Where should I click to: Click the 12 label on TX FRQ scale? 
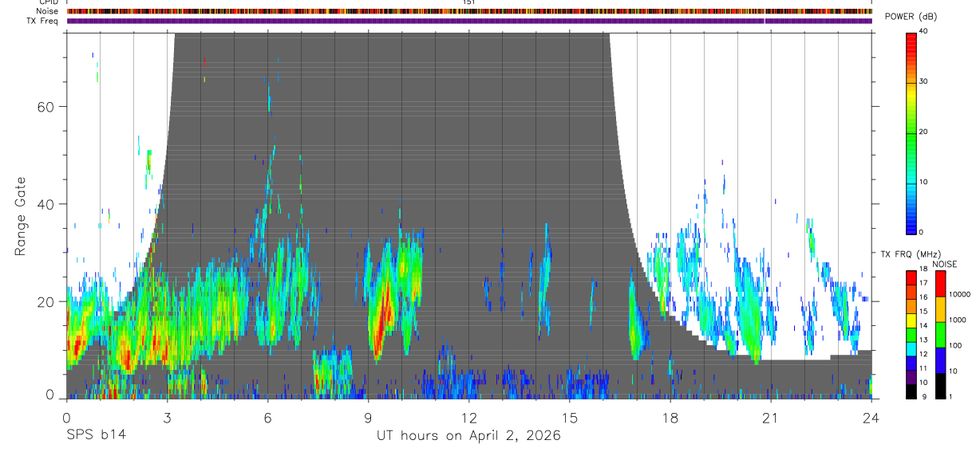[923, 354]
